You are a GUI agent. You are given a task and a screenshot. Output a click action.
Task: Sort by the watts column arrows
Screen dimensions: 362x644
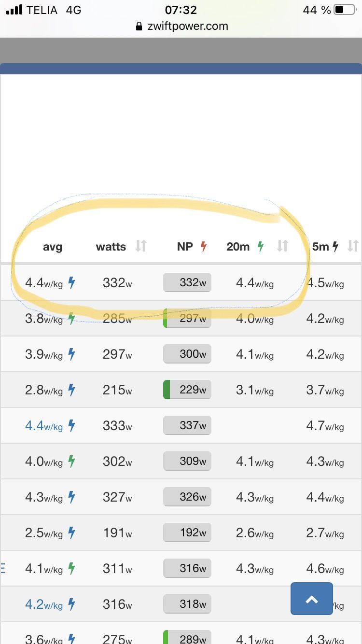click(141, 247)
